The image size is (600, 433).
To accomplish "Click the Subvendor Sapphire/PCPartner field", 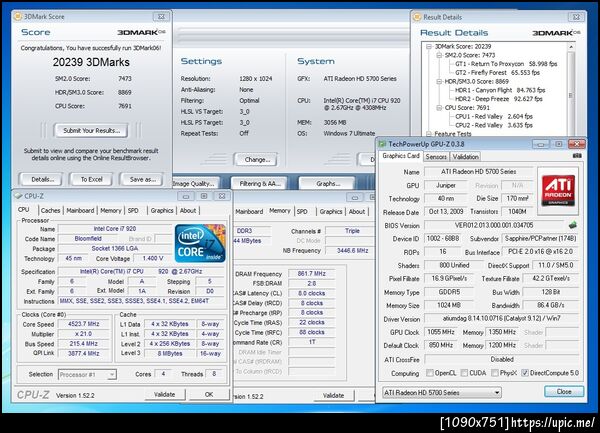I will coord(540,238).
